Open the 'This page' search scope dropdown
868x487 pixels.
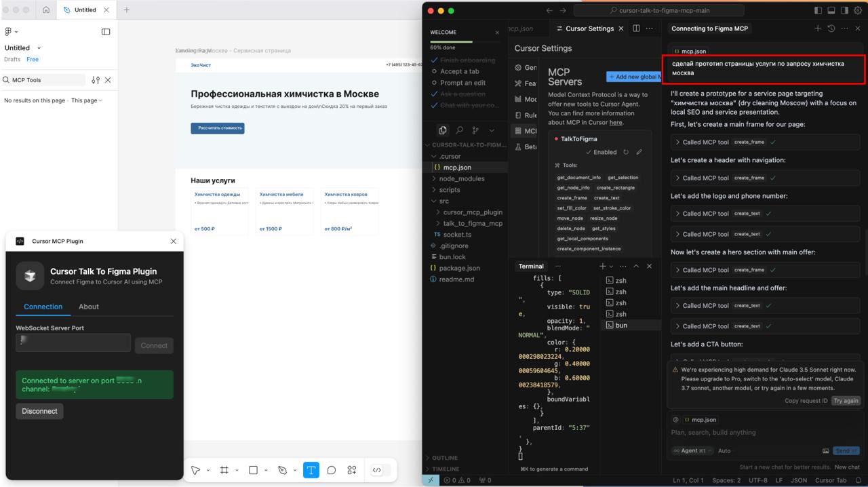tap(87, 100)
